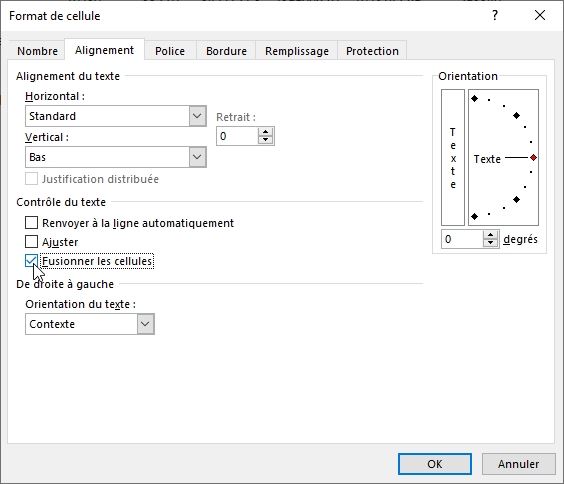This screenshot has width=564, height=484.
Task: Click the Retrait value field
Action: point(237,136)
